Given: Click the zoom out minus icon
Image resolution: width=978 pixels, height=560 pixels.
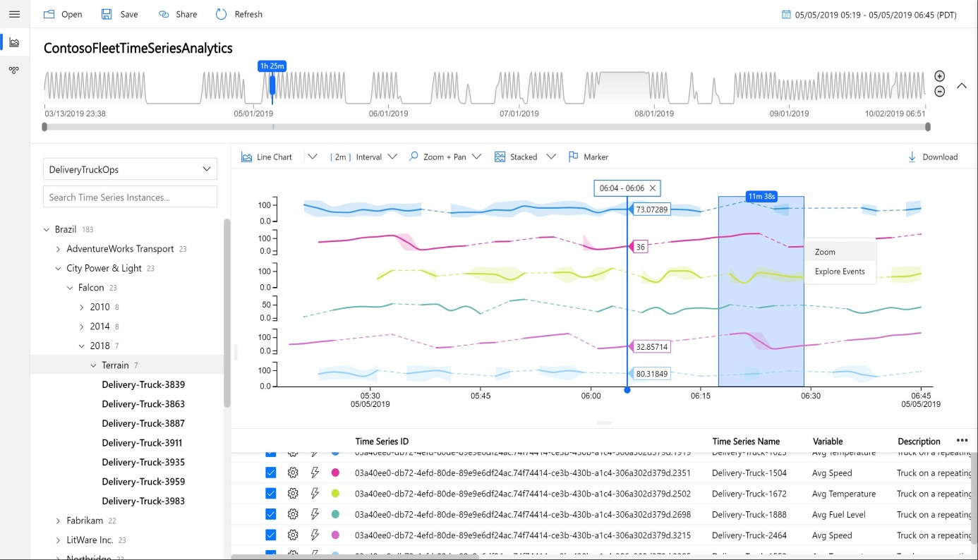Looking at the screenshot, I should [x=939, y=91].
